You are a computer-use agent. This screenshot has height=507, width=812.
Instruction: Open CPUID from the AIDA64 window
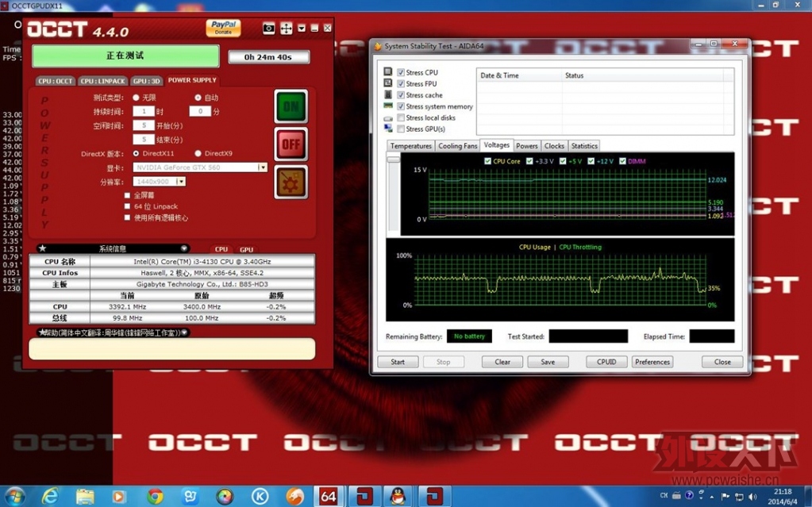[x=606, y=362]
